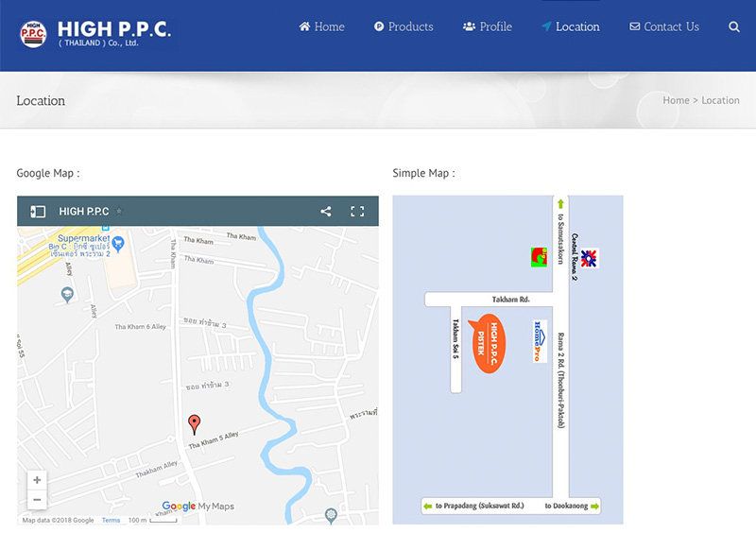
Task: Open the Home menu item
Action: tap(321, 27)
